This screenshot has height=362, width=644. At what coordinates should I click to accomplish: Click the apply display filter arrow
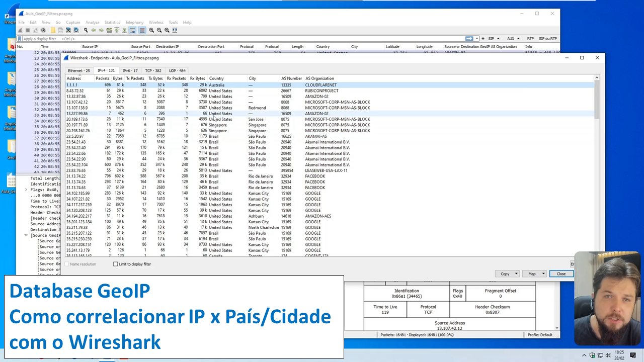[x=469, y=39]
